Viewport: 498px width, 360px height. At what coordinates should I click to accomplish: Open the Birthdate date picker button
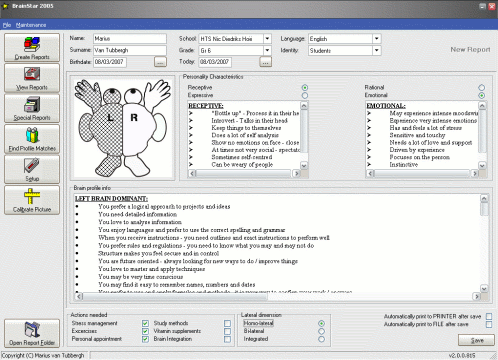click(160, 62)
